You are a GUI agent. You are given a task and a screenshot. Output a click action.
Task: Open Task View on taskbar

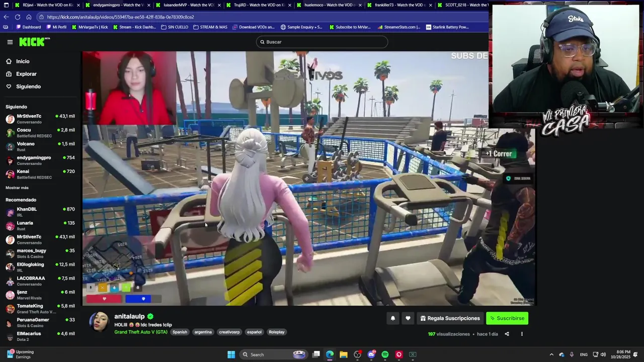click(316, 354)
